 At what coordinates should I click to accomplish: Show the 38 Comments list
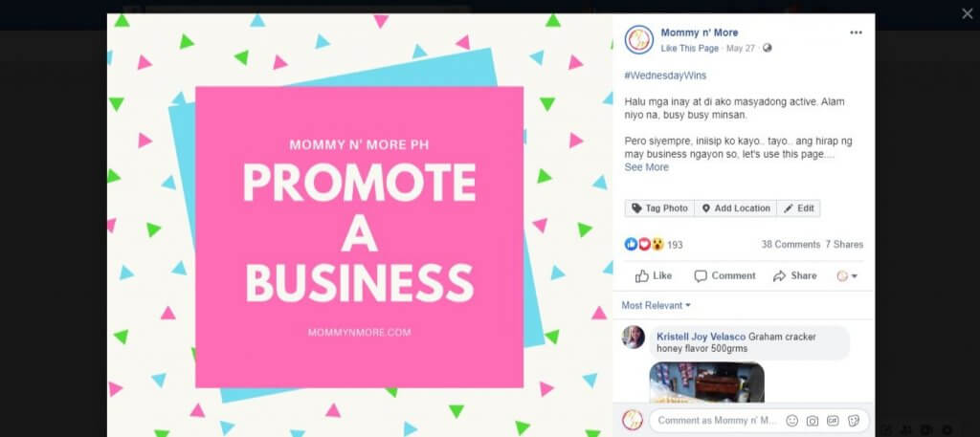point(791,244)
